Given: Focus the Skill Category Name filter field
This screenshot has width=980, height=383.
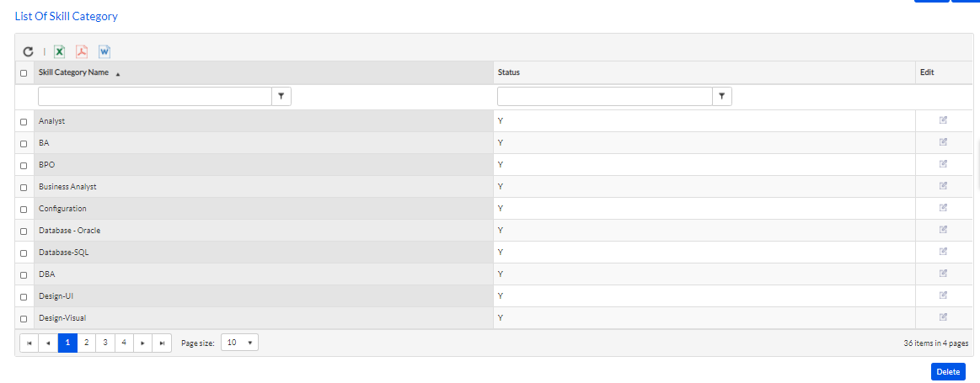Looking at the screenshot, I should click(x=155, y=96).
